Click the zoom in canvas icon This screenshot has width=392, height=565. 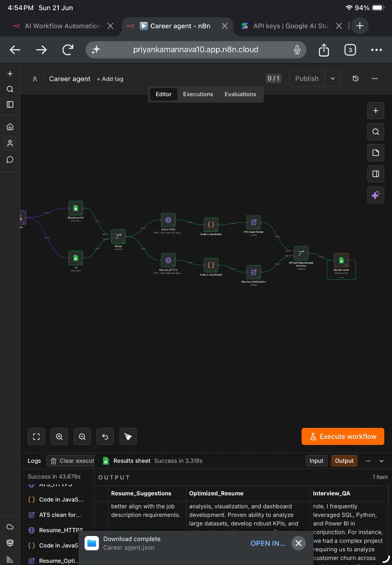(59, 437)
